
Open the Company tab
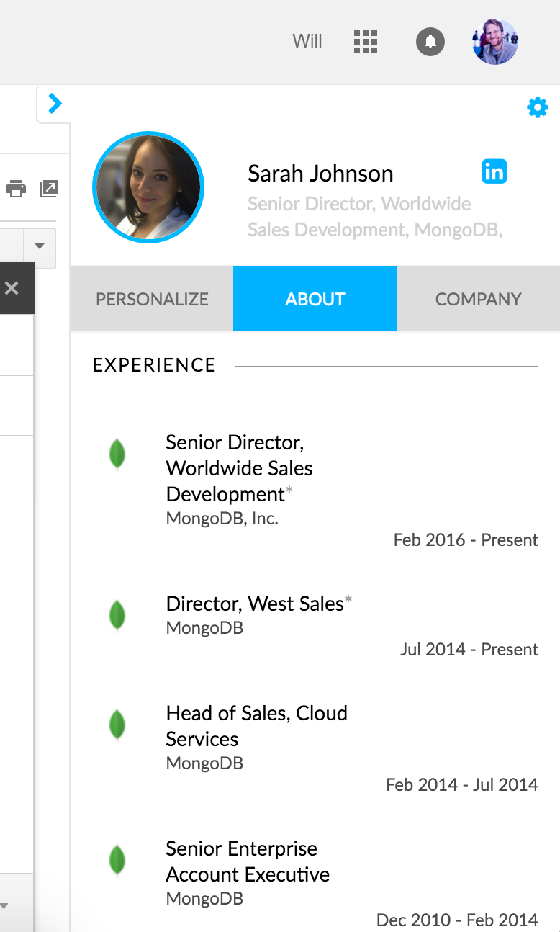pyautogui.click(x=478, y=299)
